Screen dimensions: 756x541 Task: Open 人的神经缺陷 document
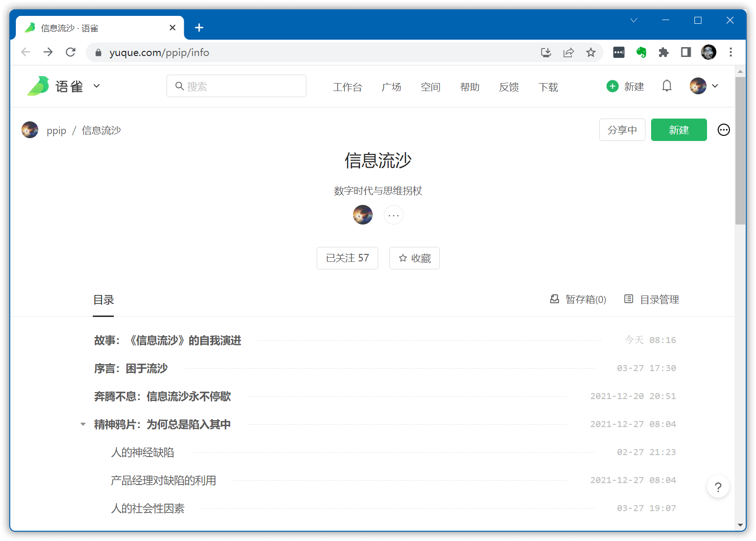142,452
